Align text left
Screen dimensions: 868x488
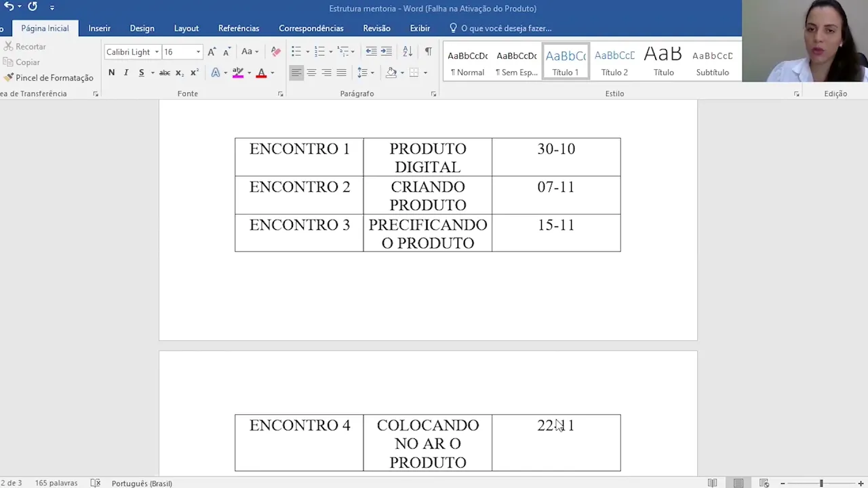click(296, 73)
